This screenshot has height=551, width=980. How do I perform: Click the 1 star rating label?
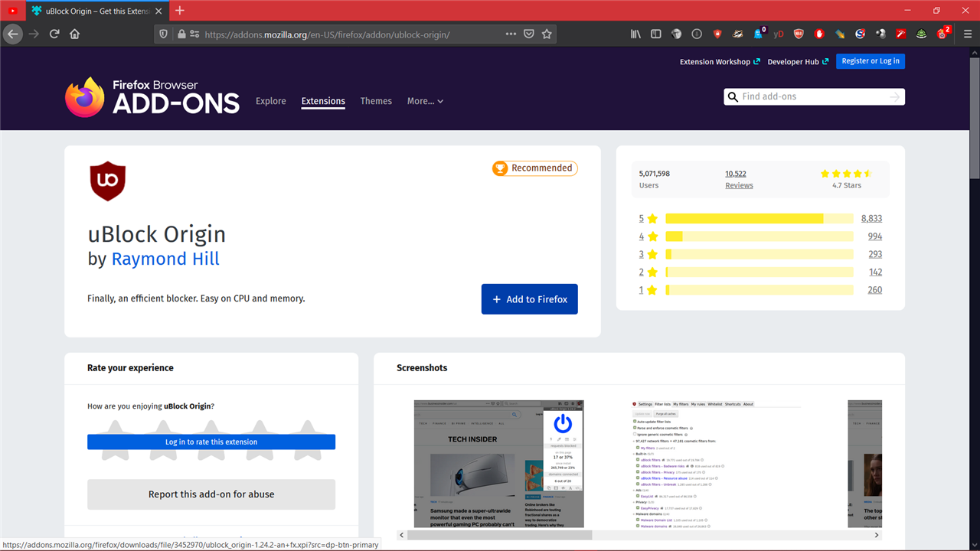click(x=648, y=290)
